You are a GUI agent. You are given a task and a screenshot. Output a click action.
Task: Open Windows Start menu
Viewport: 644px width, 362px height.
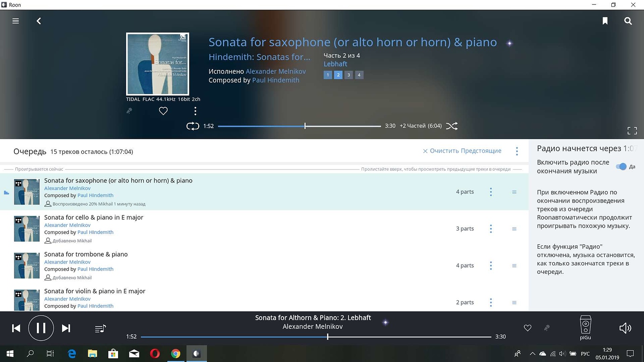pos(10,354)
